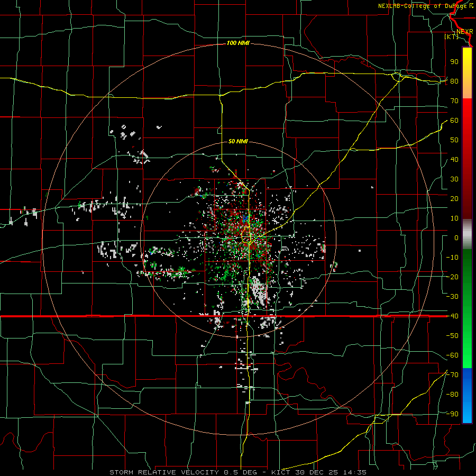The width and height of the screenshot is (476, 476).
Task: Click the -10 scale value
Action: 452,258
